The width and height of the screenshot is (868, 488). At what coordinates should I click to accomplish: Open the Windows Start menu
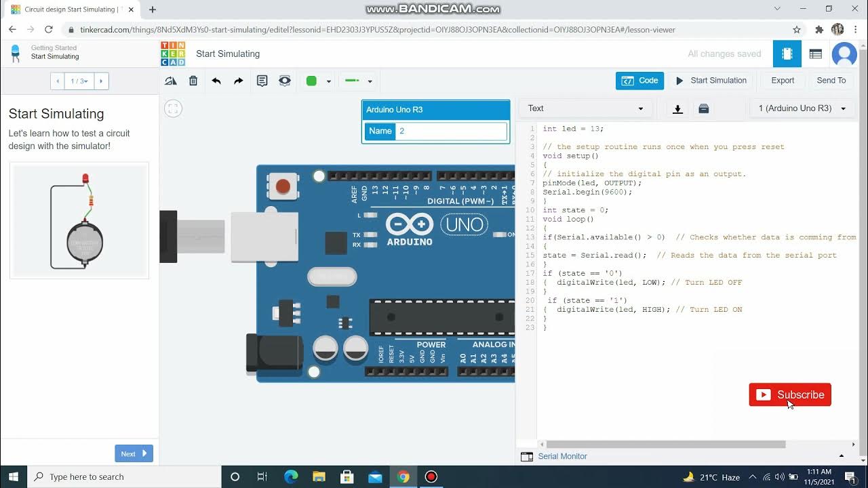[14, 476]
